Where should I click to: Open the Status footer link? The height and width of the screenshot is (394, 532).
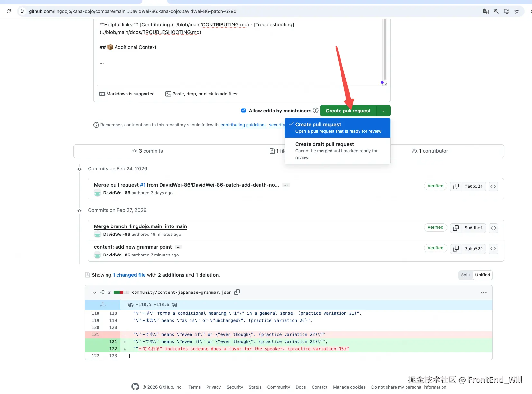[x=255, y=387]
